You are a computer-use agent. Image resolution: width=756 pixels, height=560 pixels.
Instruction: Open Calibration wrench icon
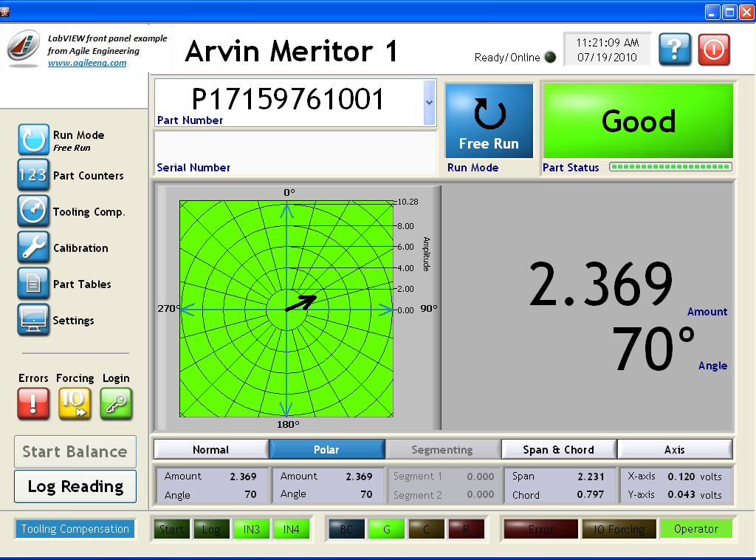point(33,247)
